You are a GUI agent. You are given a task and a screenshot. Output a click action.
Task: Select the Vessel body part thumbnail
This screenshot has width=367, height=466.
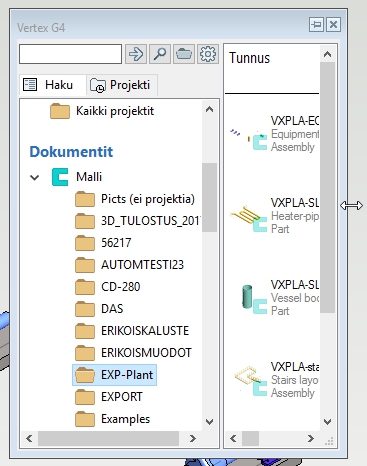tap(253, 299)
